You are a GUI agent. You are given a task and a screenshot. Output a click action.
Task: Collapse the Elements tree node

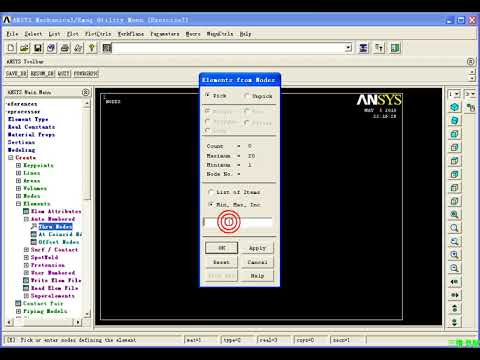coord(19,203)
